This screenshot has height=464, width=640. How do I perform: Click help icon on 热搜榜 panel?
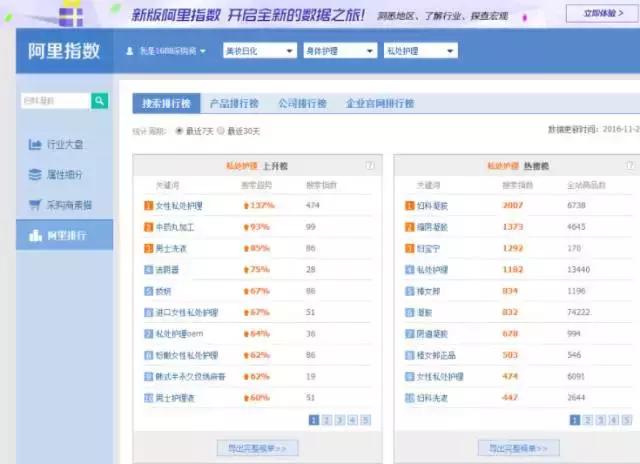630,165
